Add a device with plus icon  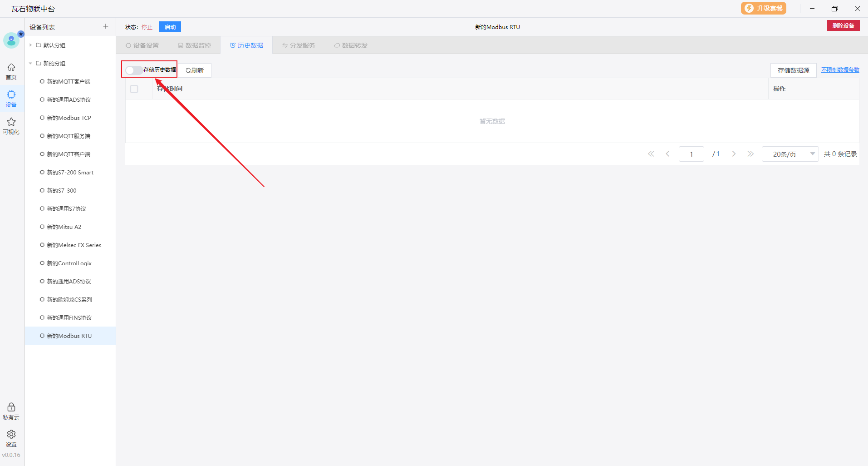pos(106,27)
